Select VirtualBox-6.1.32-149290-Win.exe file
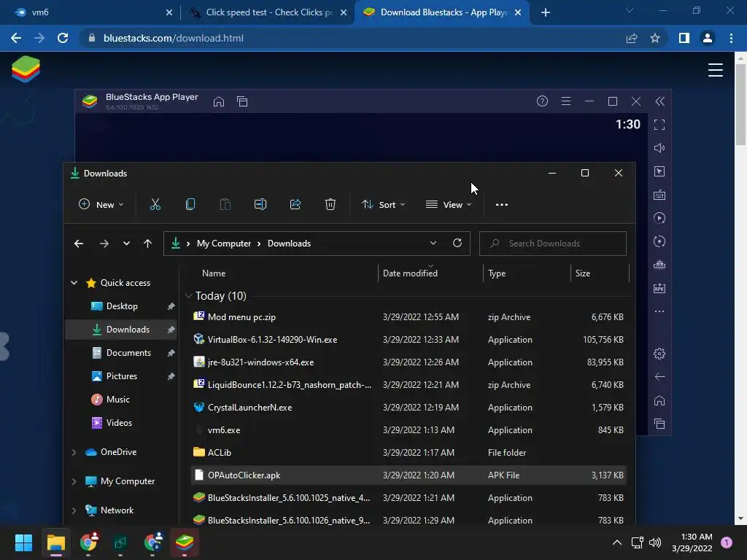747x560 pixels. (x=409, y=340)
